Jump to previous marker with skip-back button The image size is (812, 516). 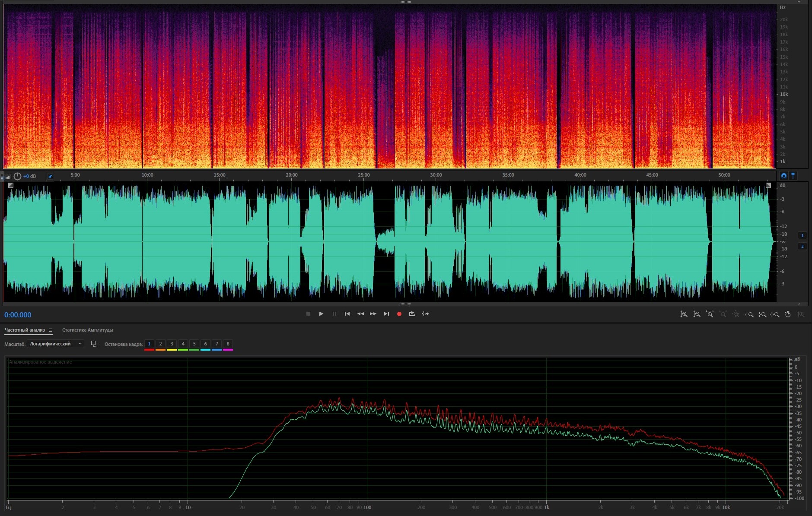pyautogui.click(x=347, y=314)
